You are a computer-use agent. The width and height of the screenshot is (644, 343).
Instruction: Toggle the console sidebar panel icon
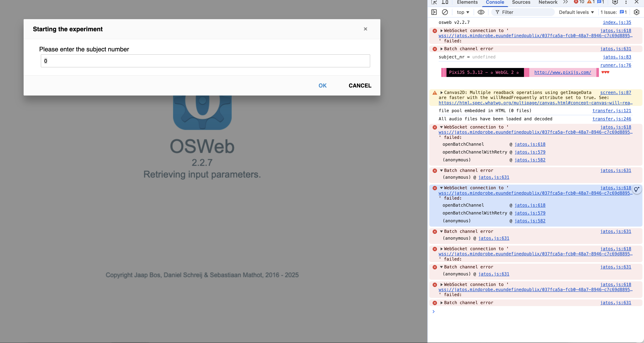click(434, 12)
